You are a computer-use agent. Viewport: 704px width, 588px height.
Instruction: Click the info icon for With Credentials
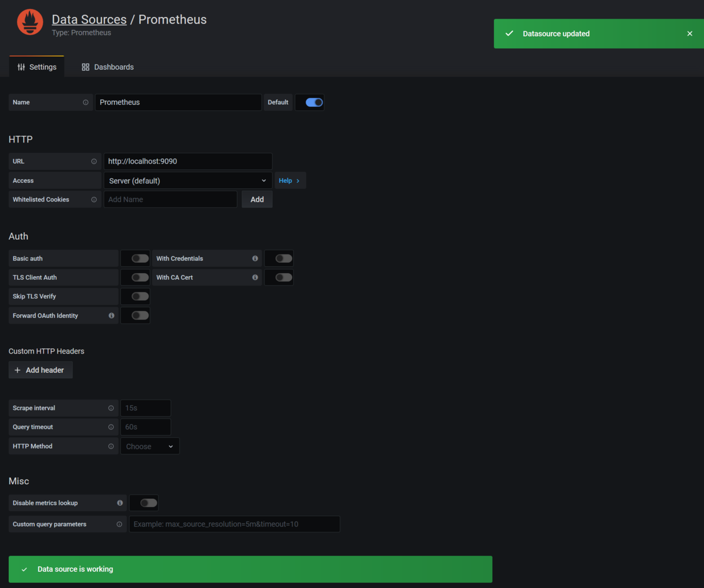coord(255,259)
